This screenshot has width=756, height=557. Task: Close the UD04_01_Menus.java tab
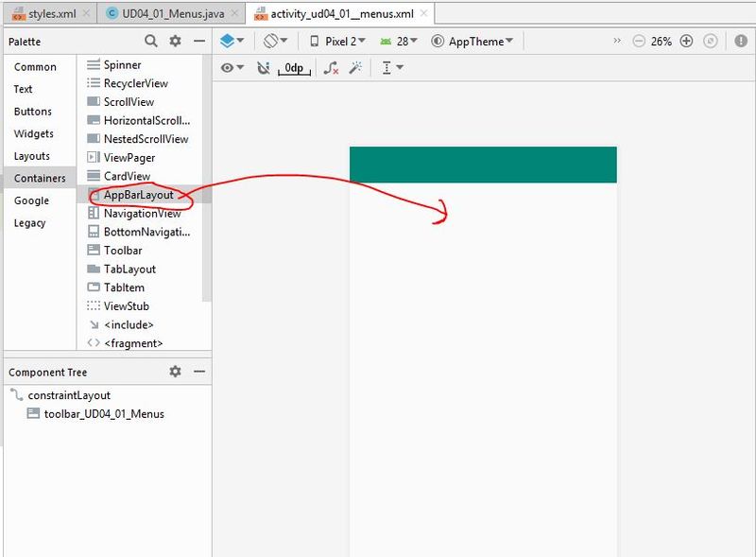pyautogui.click(x=234, y=13)
